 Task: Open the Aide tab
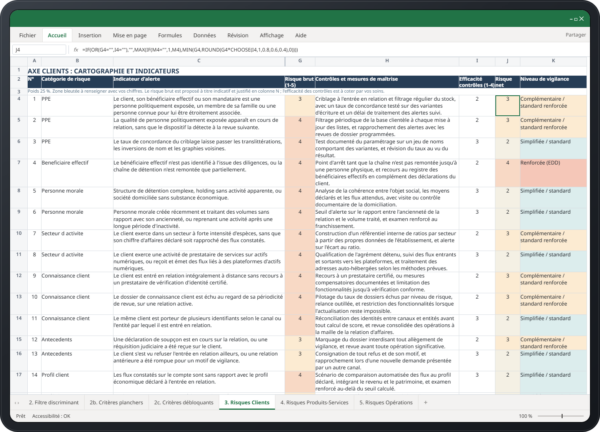tap(300, 35)
